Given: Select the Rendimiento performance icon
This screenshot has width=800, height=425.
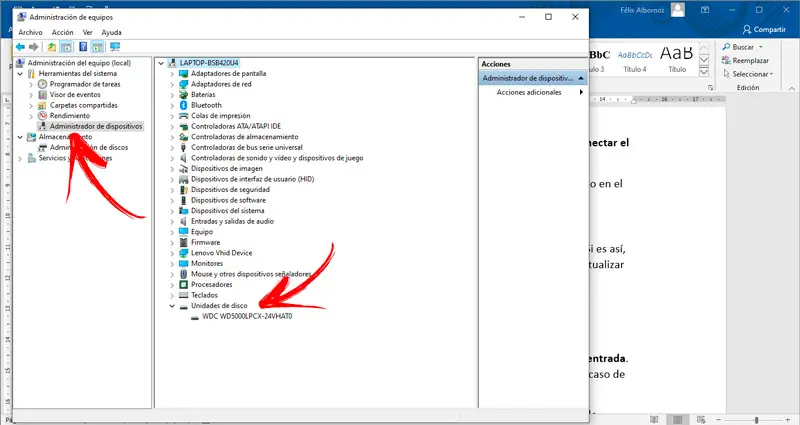Looking at the screenshot, I should click(x=43, y=116).
